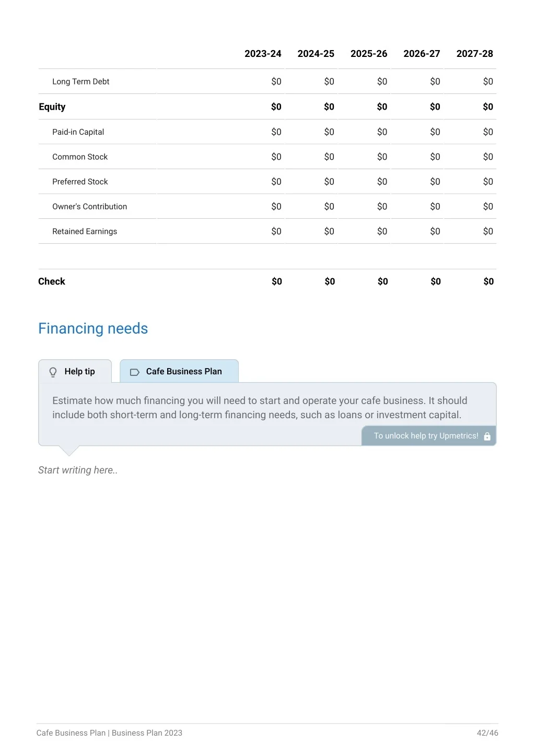Click the lock icon on unlock banner
Screen dimensions: 535x756
pos(487,436)
